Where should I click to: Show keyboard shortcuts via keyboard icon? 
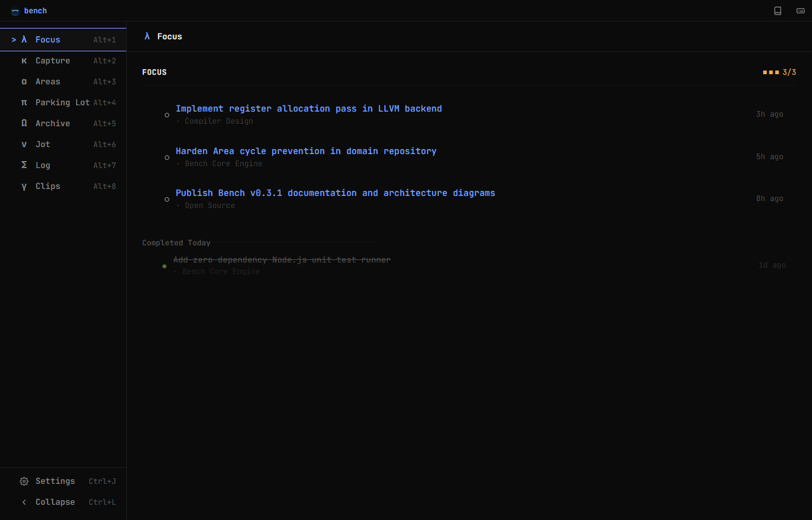click(801, 11)
